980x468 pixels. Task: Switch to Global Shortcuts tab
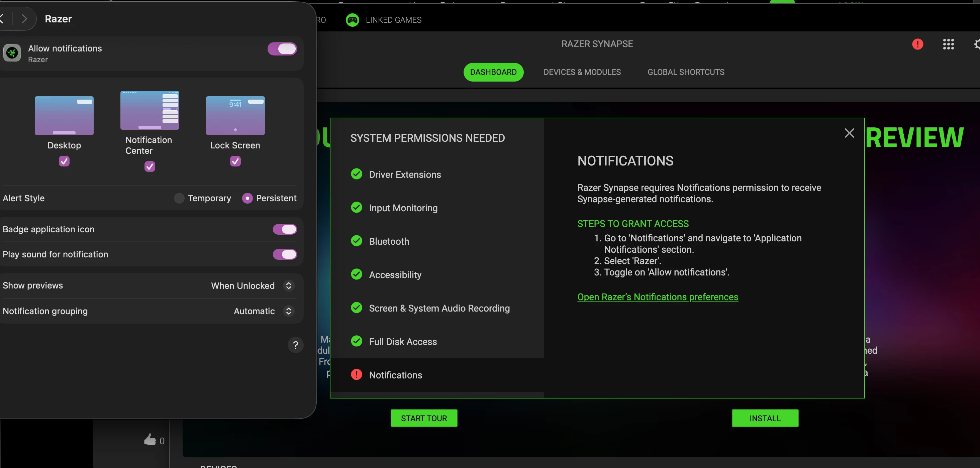[x=686, y=72]
